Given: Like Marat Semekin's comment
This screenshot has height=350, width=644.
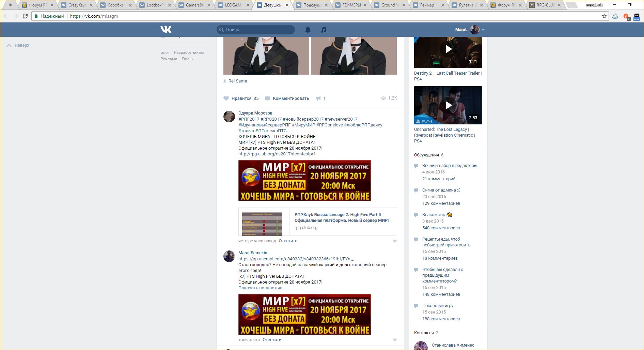Looking at the screenshot, I should click(x=395, y=340).
